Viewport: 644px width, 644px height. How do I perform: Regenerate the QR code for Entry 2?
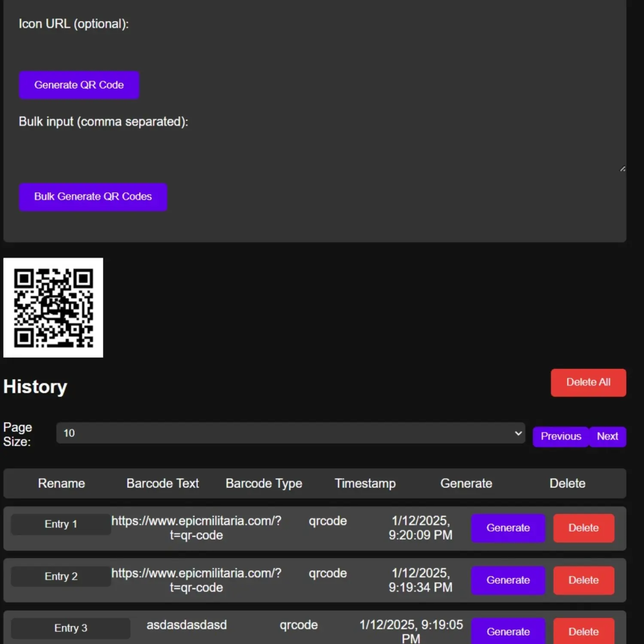pyautogui.click(x=508, y=580)
